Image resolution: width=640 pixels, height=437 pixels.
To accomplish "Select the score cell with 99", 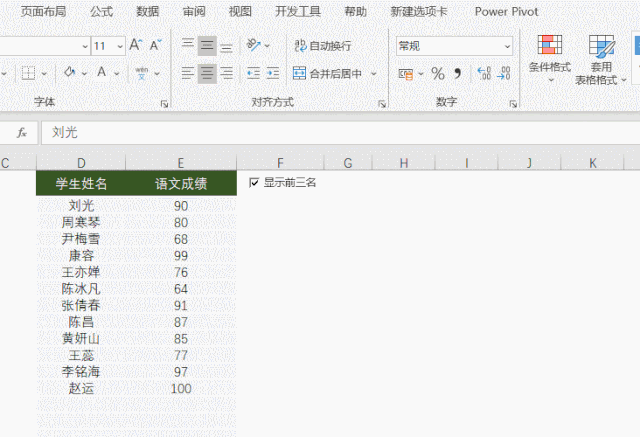I will click(181, 255).
